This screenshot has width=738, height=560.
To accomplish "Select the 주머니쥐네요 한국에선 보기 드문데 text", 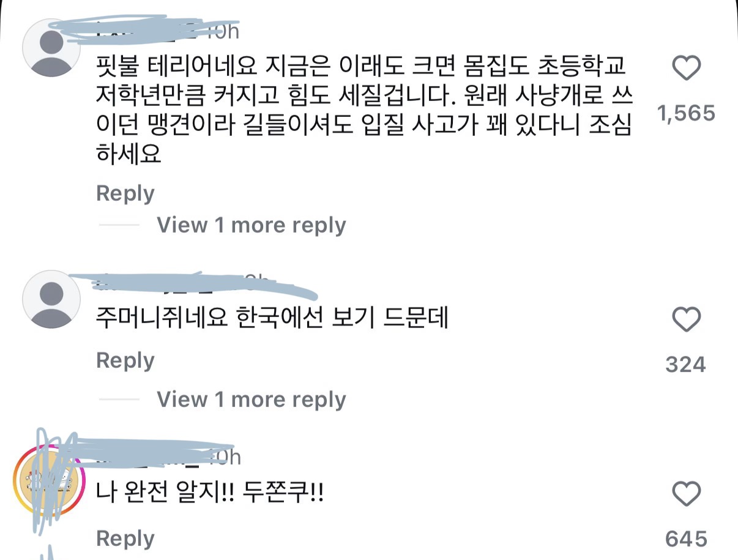I will point(272,317).
